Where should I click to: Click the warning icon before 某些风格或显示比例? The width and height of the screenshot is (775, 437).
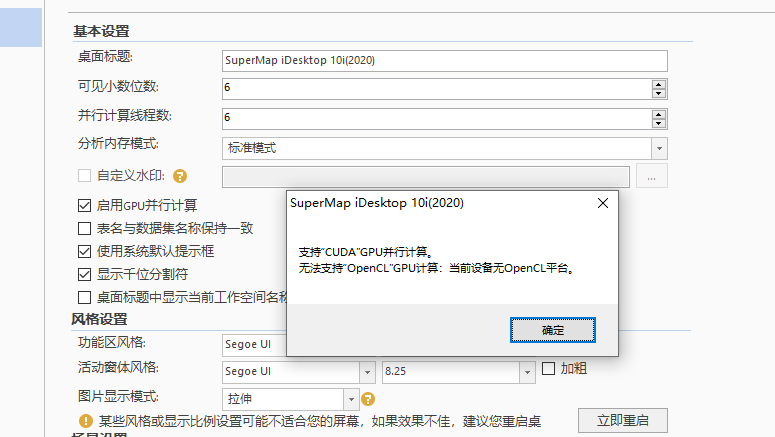(86, 421)
